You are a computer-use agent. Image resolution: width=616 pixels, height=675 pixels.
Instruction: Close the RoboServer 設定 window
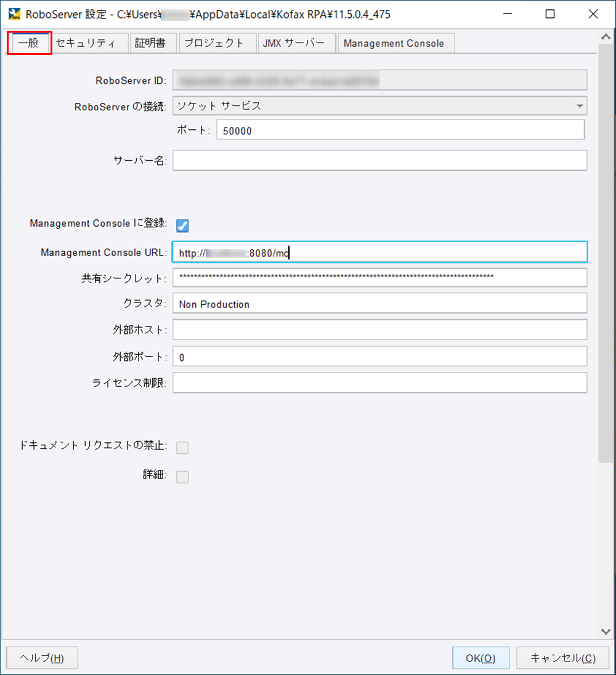click(x=593, y=14)
